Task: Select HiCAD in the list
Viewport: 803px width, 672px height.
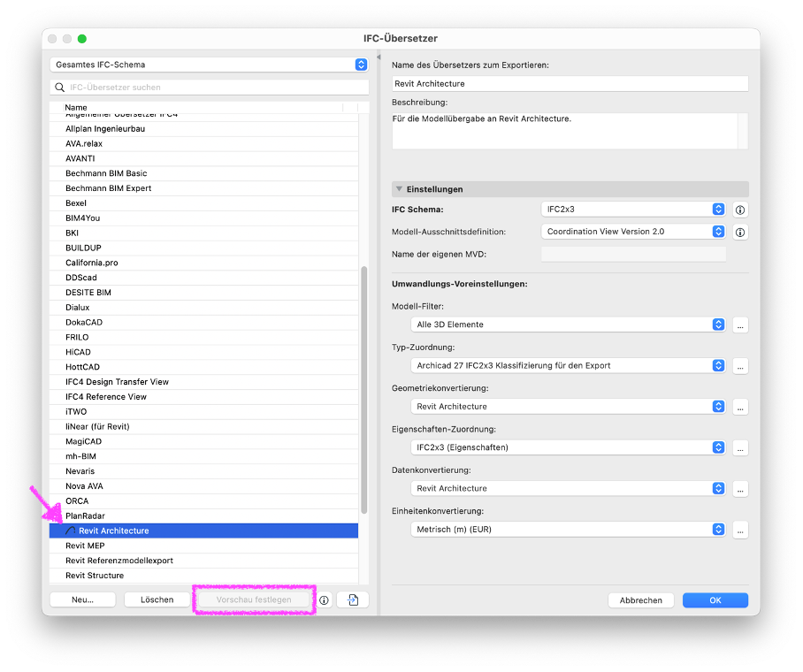Action: (203, 352)
